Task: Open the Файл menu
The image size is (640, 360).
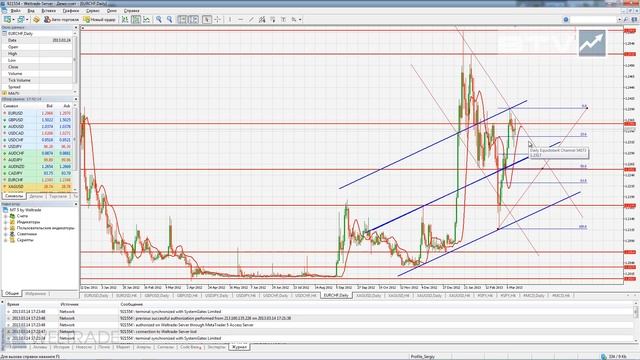Action: click(x=16, y=11)
